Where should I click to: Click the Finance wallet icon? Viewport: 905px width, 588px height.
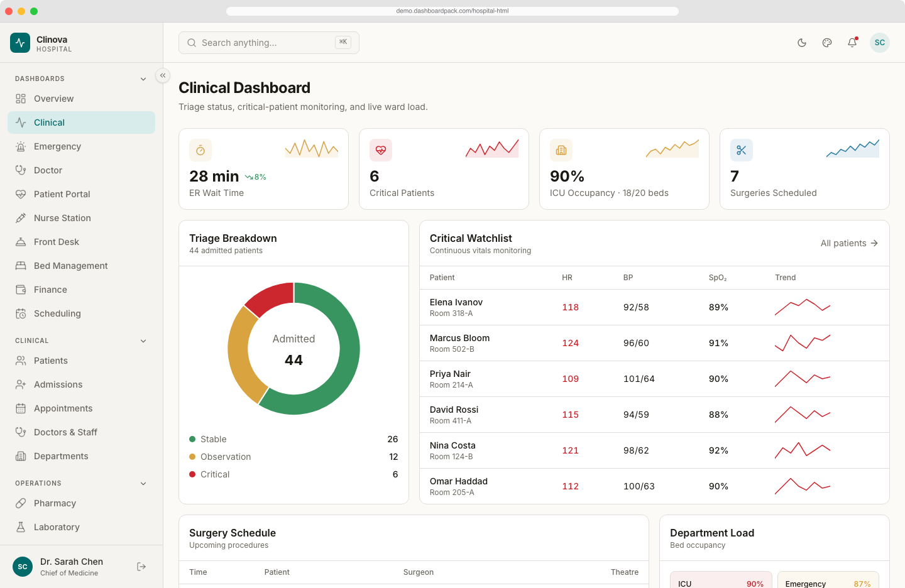[x=21, y=290]
